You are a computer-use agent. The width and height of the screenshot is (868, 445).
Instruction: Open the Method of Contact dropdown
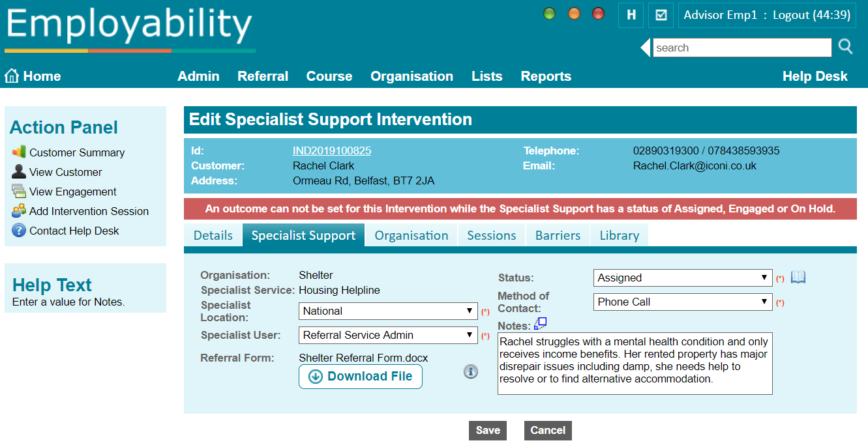(682, 302)
